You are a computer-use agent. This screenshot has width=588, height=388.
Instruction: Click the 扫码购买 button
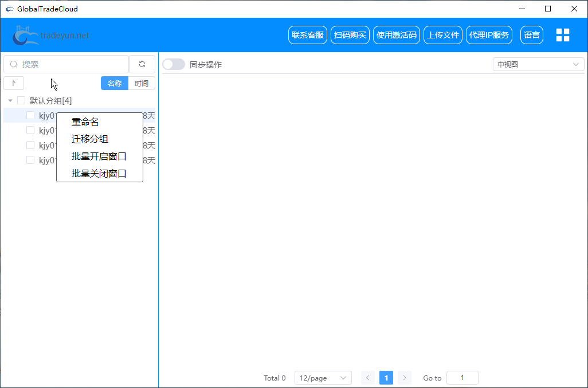350,34
